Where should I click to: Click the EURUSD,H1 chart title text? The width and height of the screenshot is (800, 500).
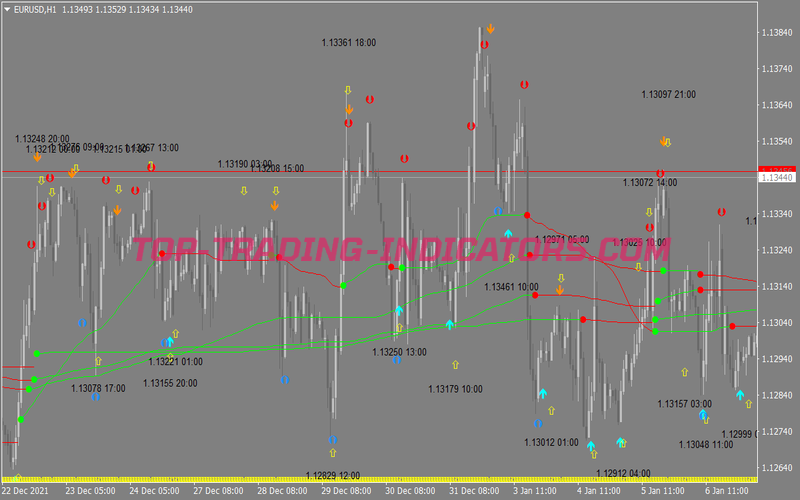coord(35,10)
